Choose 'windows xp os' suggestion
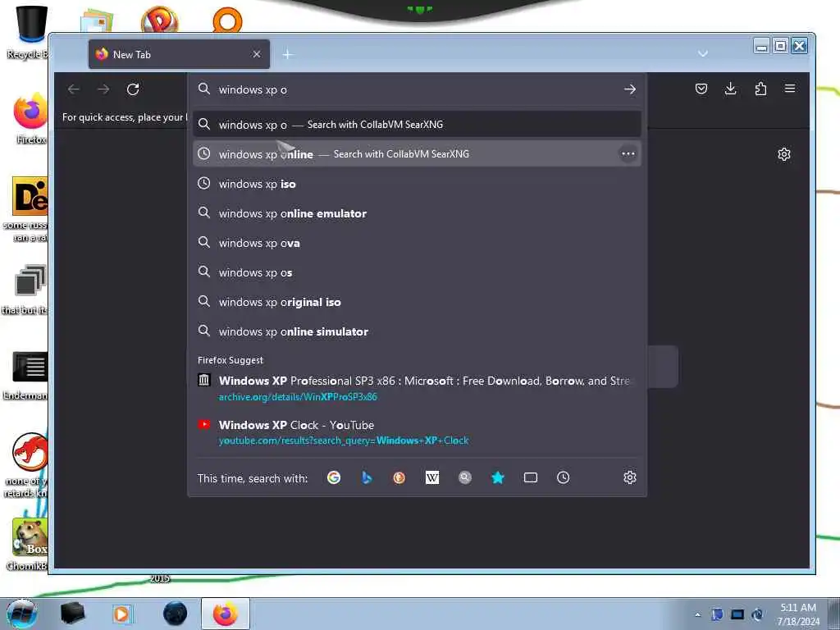840x630 pixels. [x=417, y=272]
